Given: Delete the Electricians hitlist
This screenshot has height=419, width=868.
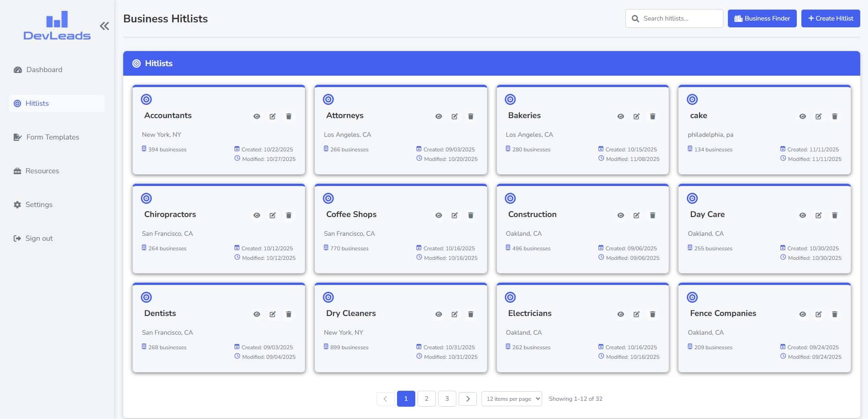Looking at the screenshot, I should pos(653,315).
